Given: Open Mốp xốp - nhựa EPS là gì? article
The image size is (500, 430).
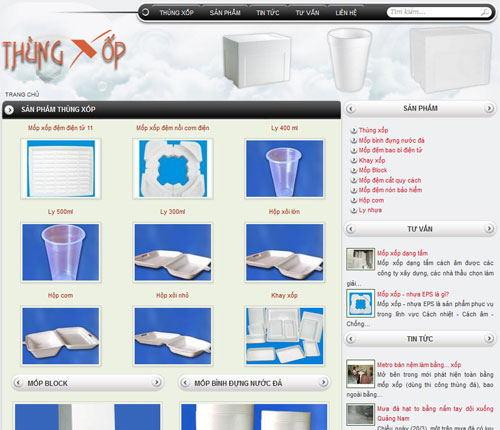Looking at the screenshot, I should (413, 294).
